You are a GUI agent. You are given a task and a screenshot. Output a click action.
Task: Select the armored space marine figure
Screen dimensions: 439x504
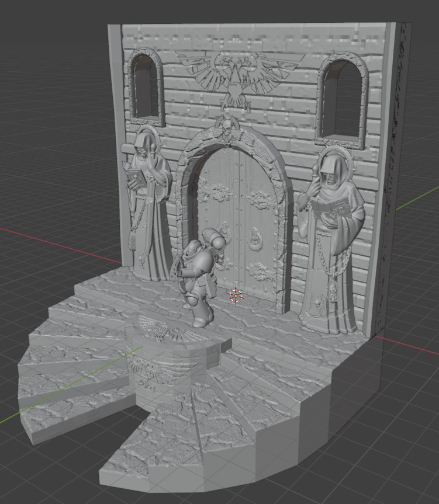(x=199, y=277)
